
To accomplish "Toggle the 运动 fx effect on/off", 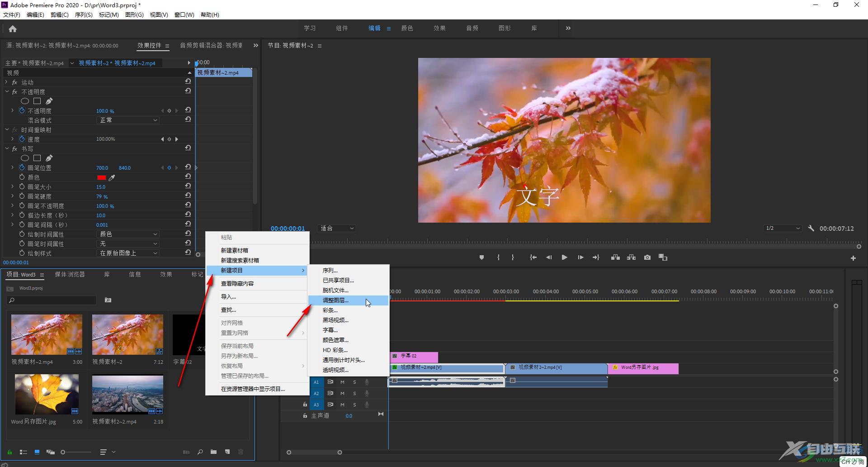I will click(14, 82).
